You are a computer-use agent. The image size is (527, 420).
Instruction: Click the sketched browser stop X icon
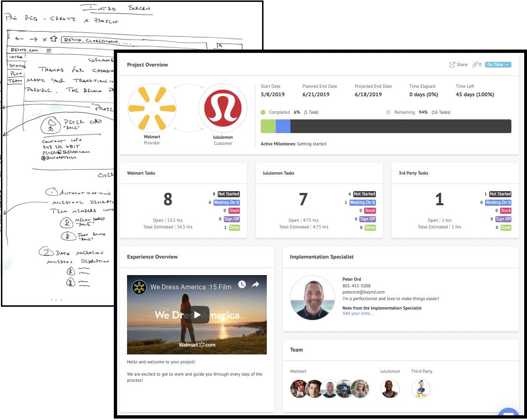(45, 39)
